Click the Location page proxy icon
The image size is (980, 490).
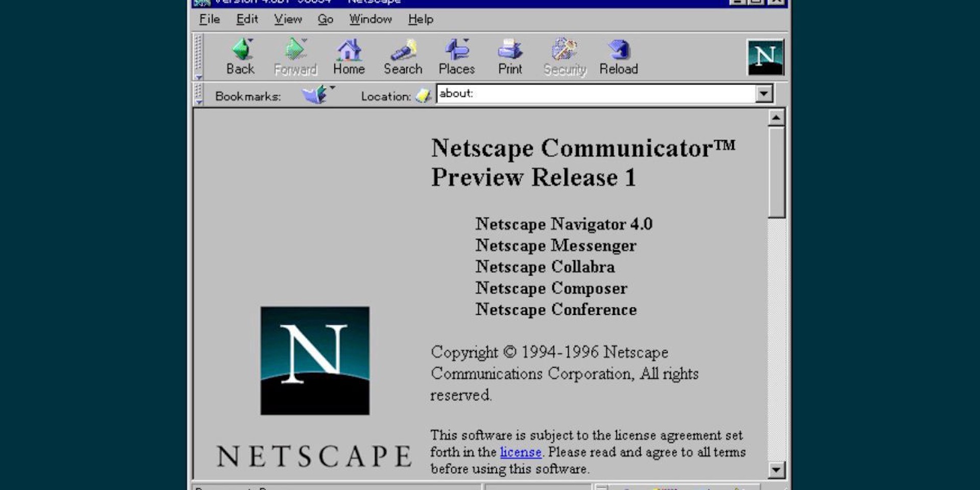423,95
